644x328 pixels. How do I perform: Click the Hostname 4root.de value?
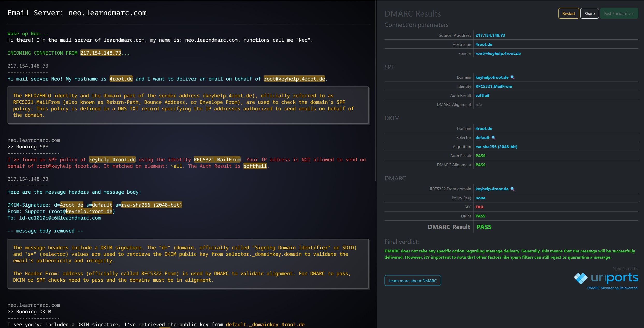pyautogui.click(x=483, y=45)
